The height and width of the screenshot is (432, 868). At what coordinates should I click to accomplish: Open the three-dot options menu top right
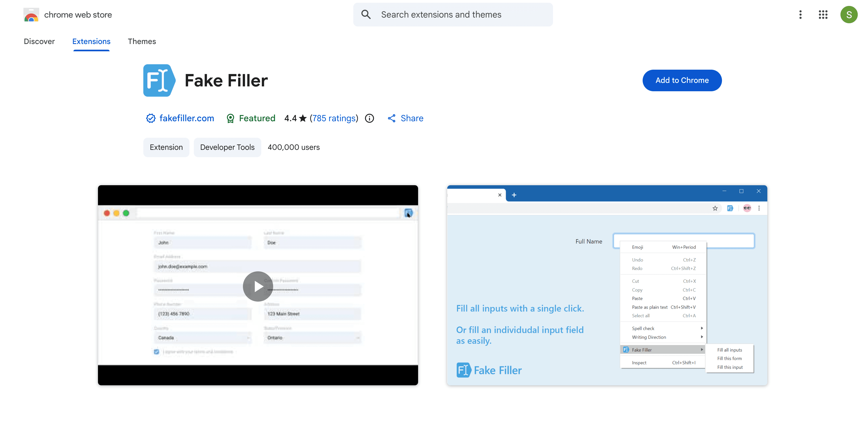(x=801, y=15)
